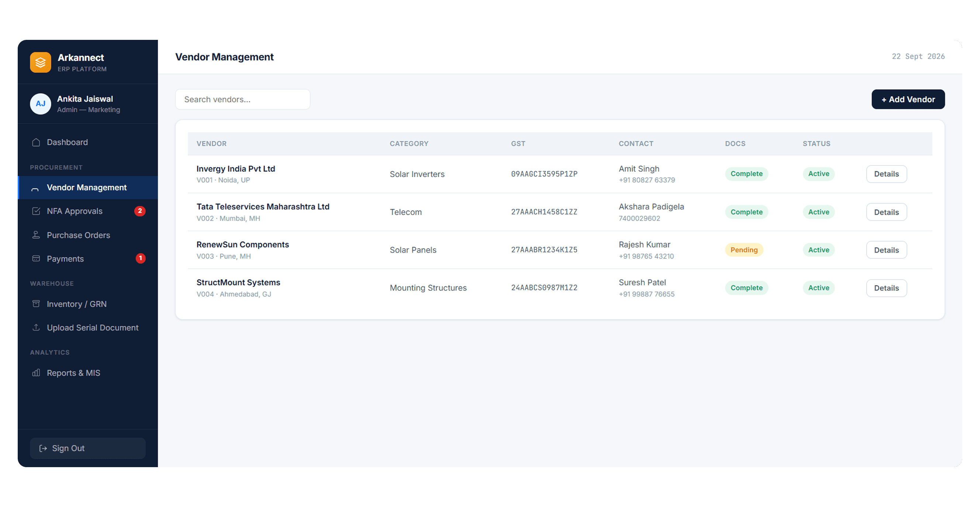
Task: Click the Pending docs badge for RenewSun
Action: click(x=744, y=250)
